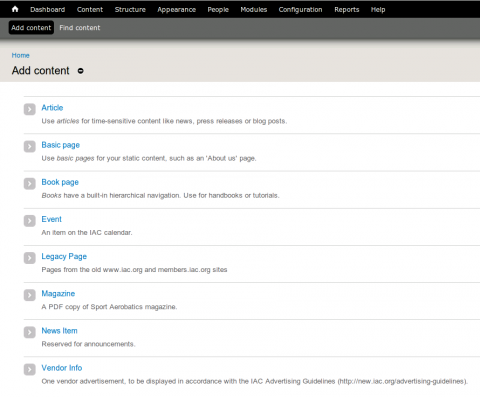This screenshot has width=480, height=397.
Task: Open the Structure menu
Action: 130,10
